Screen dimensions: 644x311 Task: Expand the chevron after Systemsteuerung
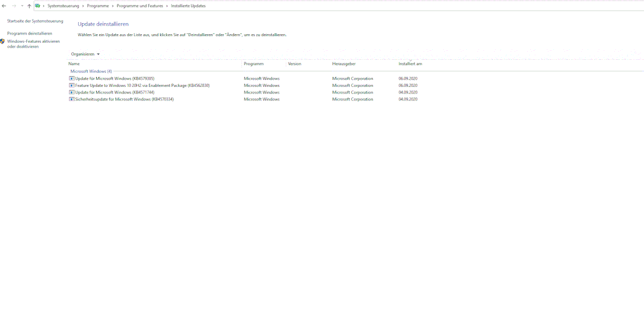point(83,6)
